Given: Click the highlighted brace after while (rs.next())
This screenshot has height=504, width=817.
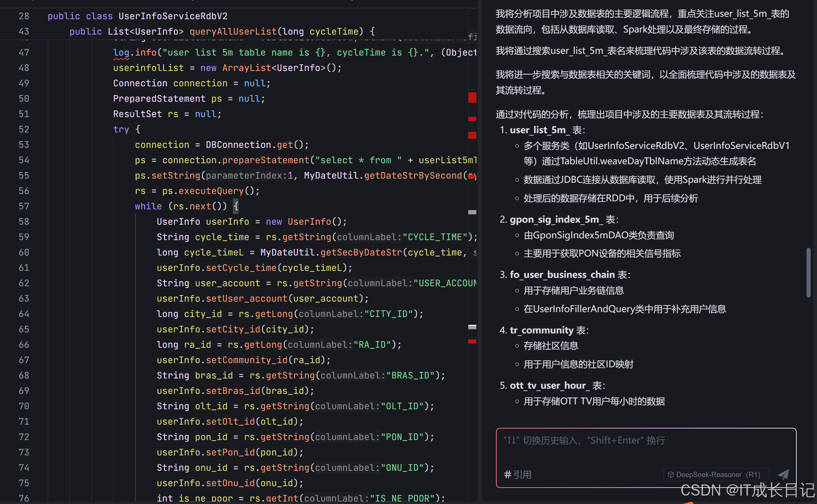Looking at the screenshot, I should point(236,206).
